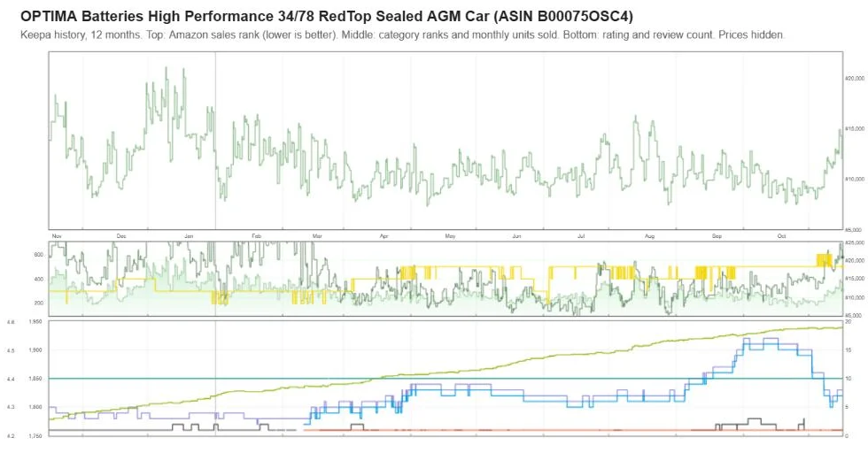Select the May month label
The image size is (868, 453).
point(450,236)
